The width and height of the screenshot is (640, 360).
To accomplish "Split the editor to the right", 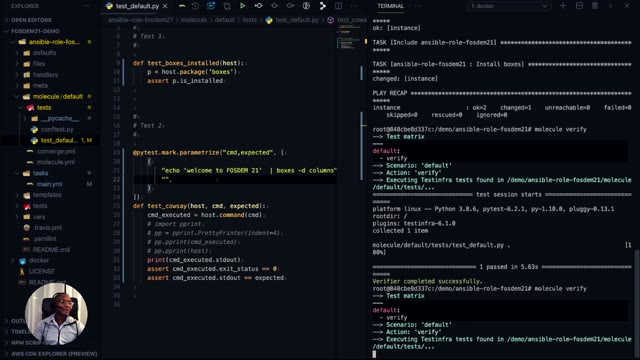I will [338, 6].
